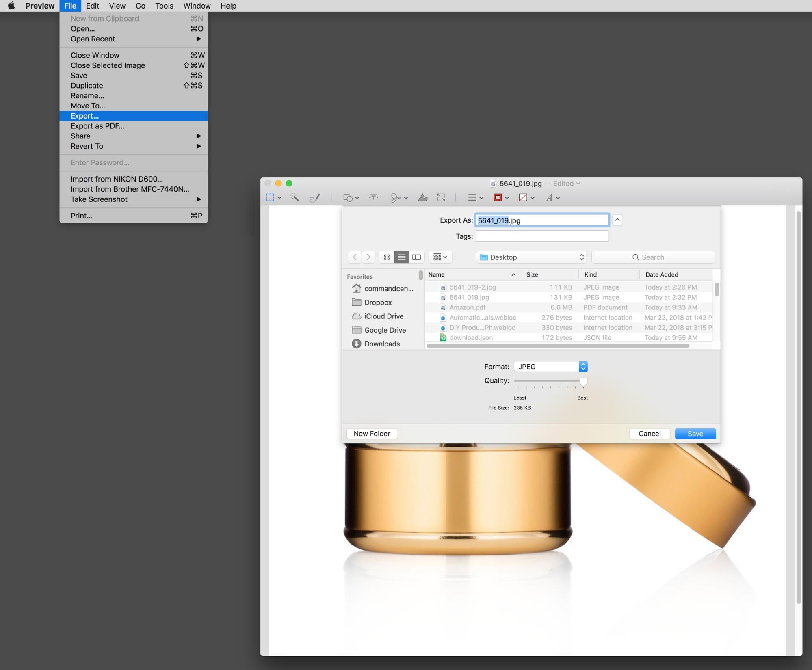Toggle list view icon in file browser
This screenshot has height=670, width=812.
click(402, 257)
